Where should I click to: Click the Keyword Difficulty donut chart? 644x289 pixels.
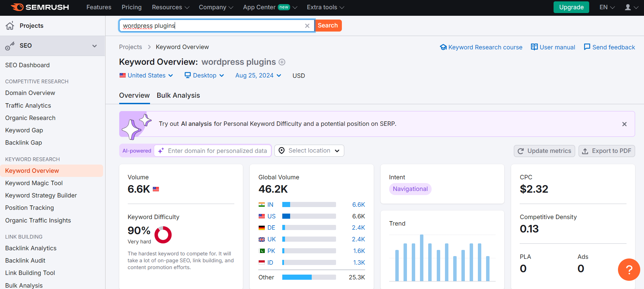click(x=163, y=235)
